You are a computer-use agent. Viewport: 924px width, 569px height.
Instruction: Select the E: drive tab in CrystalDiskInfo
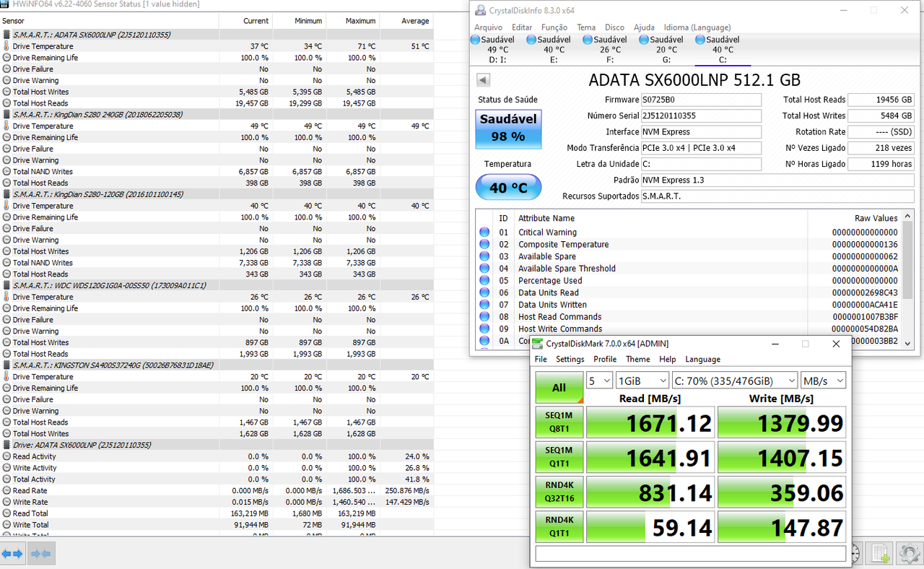(554, 49)
